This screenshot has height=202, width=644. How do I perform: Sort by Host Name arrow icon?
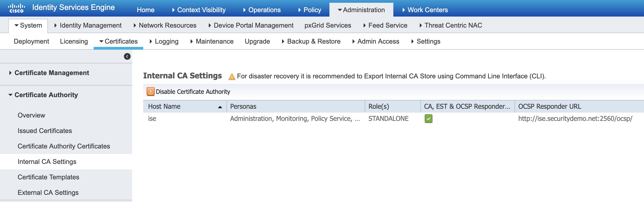[x=220, y=107]
